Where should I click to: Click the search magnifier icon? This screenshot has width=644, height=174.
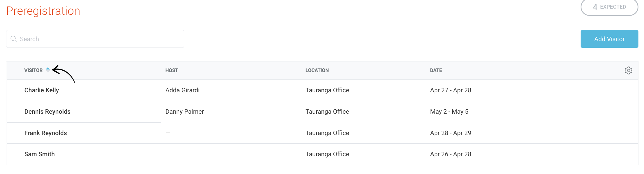(x=14, y=39)
